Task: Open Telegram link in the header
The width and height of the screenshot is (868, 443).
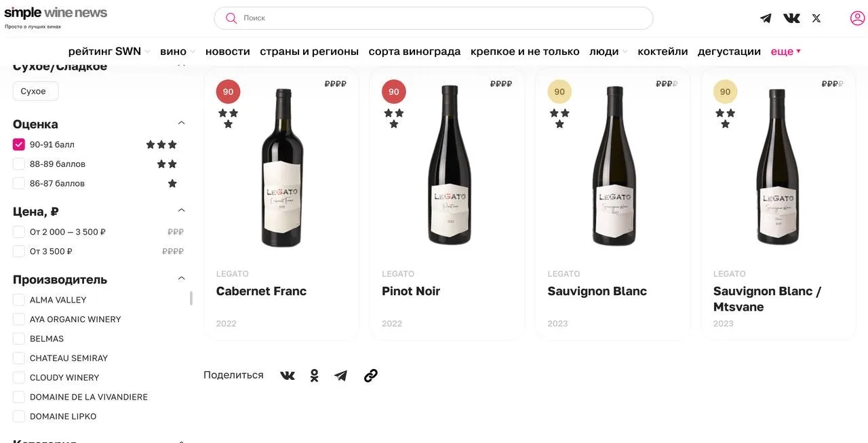Action: pyautogui.click(x=766, y=18)
